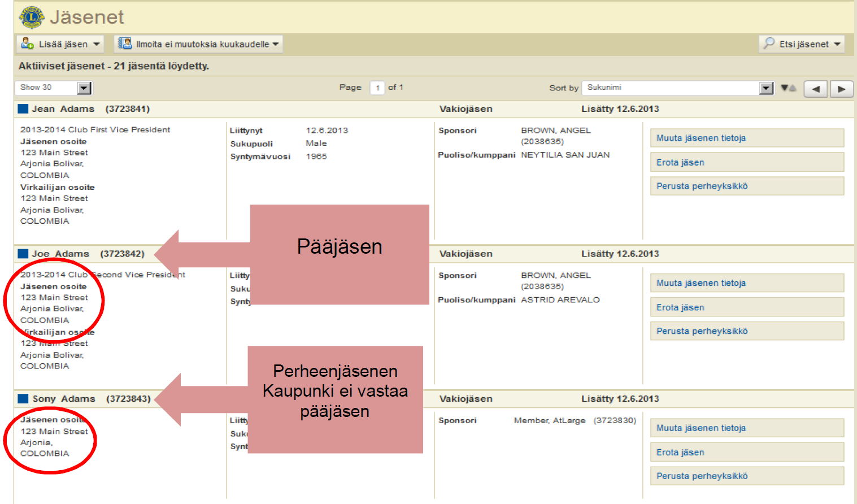Open the Show 30 dropdown
Screen dimensions: 857x504
click(x=54, y=88)
